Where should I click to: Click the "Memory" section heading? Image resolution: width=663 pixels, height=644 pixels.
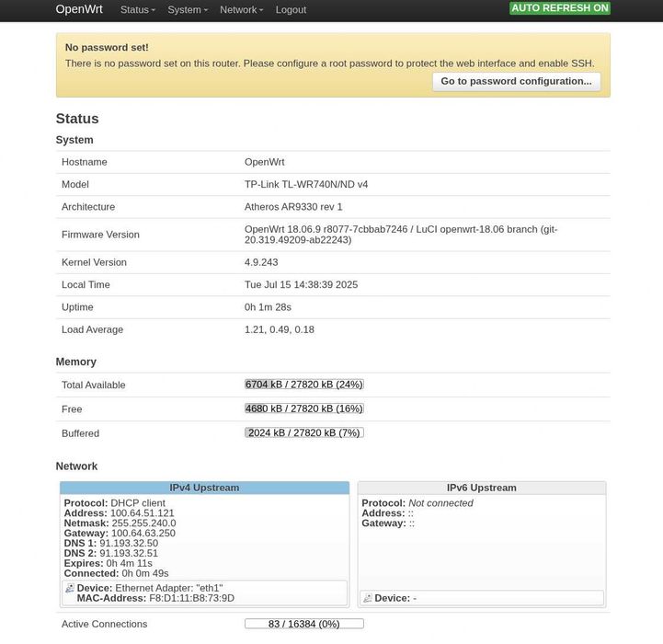(x=76, y=362)
